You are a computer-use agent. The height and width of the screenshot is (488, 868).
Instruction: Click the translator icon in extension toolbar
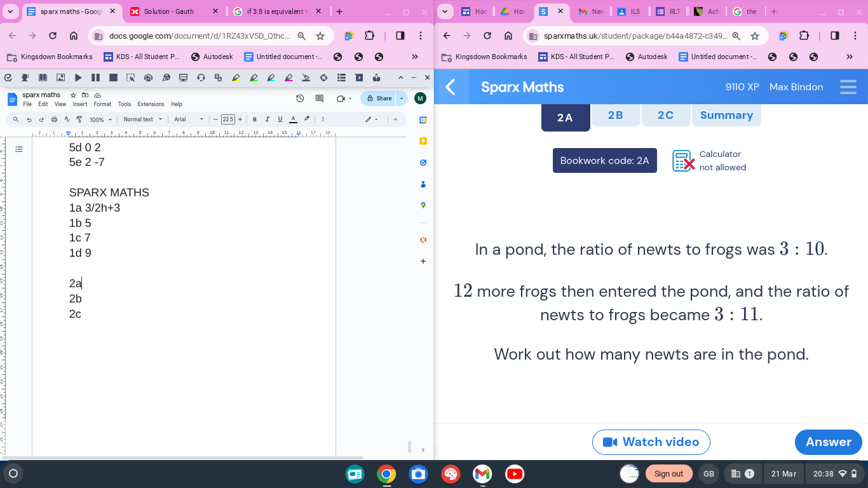(x=218, y=78)
